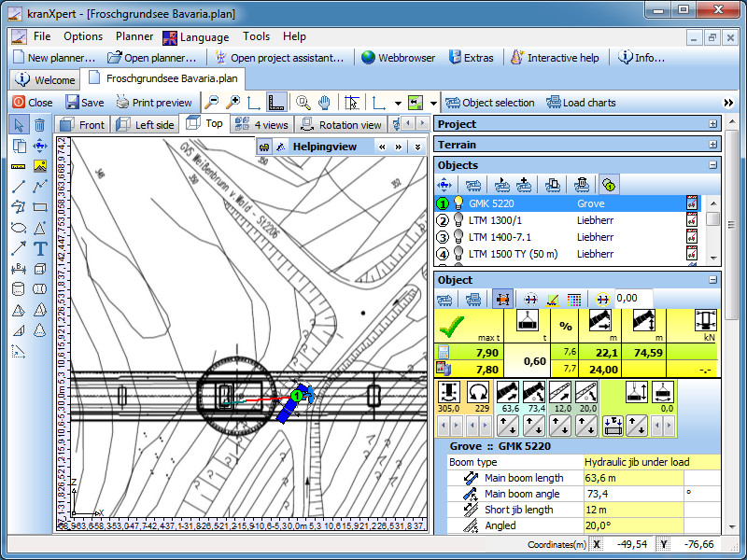Select the Text tool in left toolbox
Image resolution: width=747 pixels, height=560 pixels.
pos(40,248)
